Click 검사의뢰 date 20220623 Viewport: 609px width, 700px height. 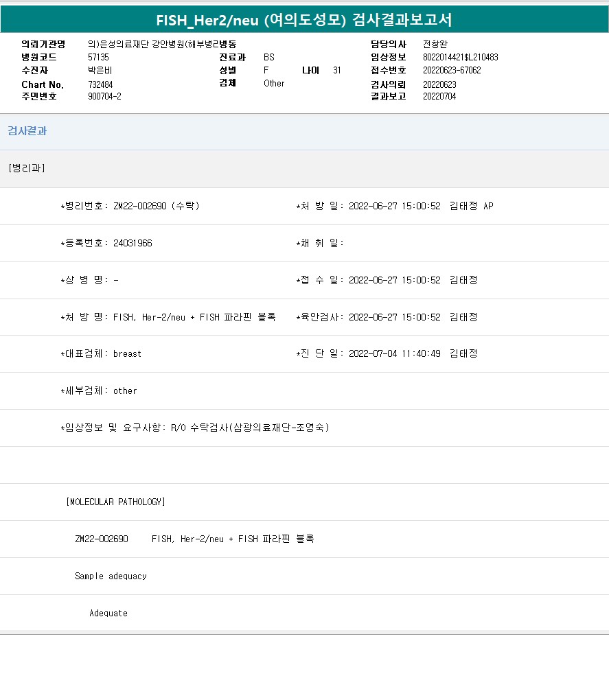click(439, 85)
